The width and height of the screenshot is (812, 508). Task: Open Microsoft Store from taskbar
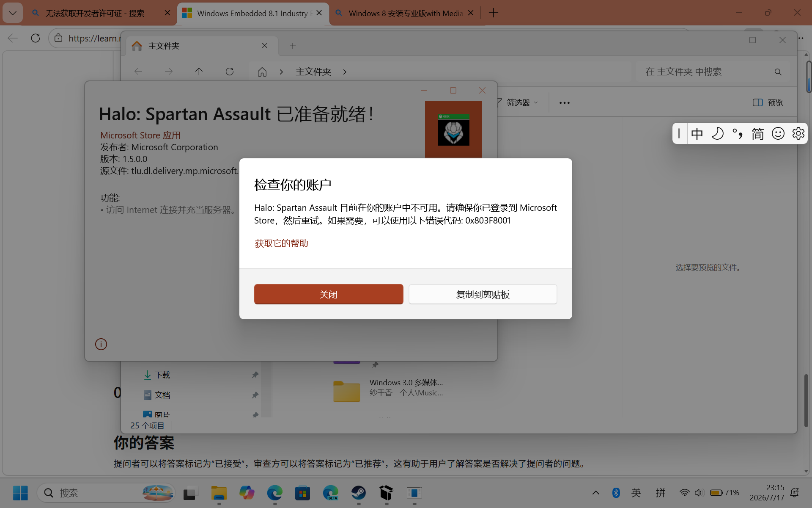tap(303, 493)
